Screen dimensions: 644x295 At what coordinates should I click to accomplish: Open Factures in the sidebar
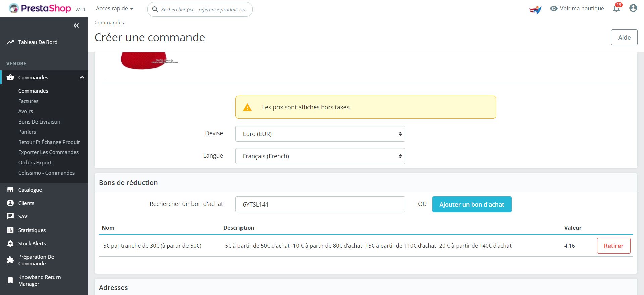[28, 101]
